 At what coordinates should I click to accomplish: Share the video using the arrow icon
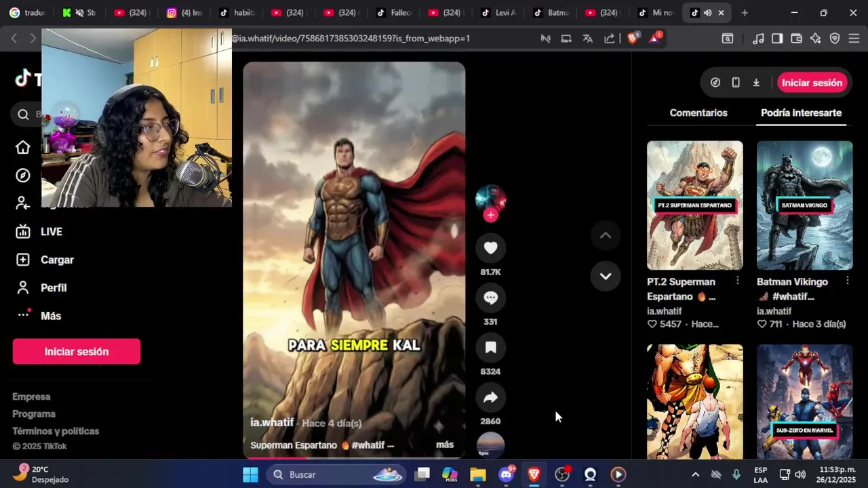pyautogui.click(x=490, y=398)
